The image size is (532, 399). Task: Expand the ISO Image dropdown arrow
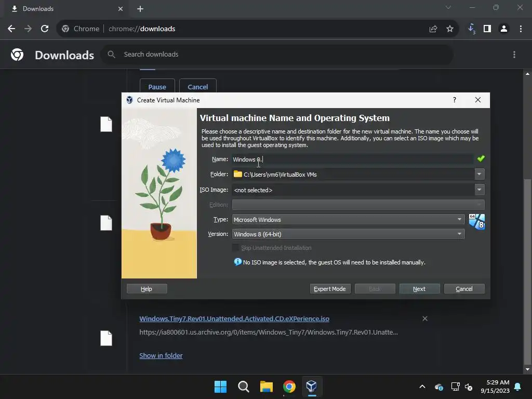coord(479,190)
